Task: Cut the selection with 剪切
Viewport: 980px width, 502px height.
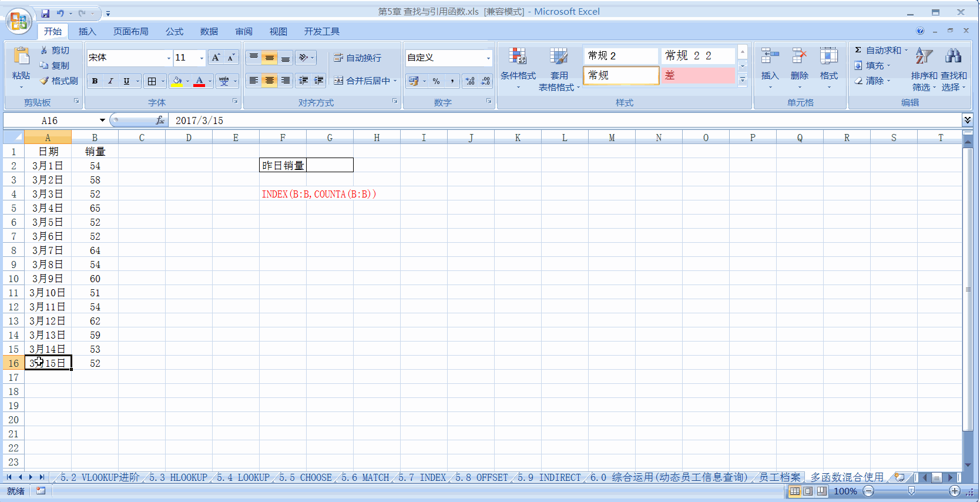Action: coord(55,51)
